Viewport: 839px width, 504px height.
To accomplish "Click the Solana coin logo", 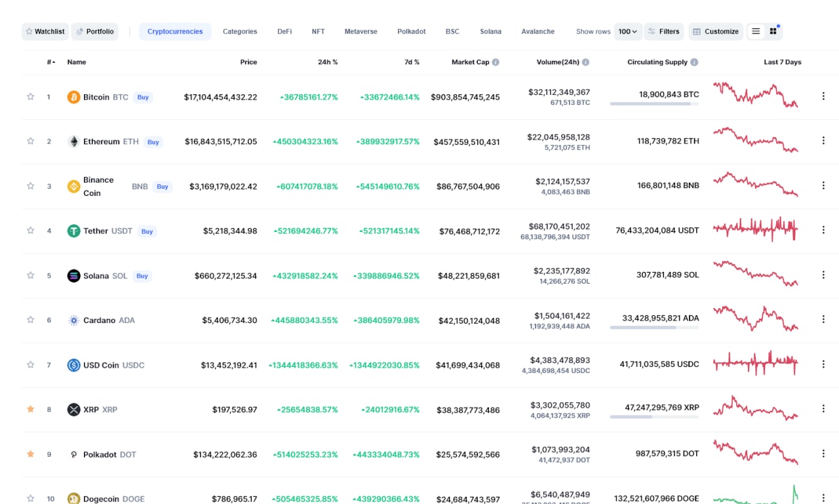I will (x=74, y=276).
